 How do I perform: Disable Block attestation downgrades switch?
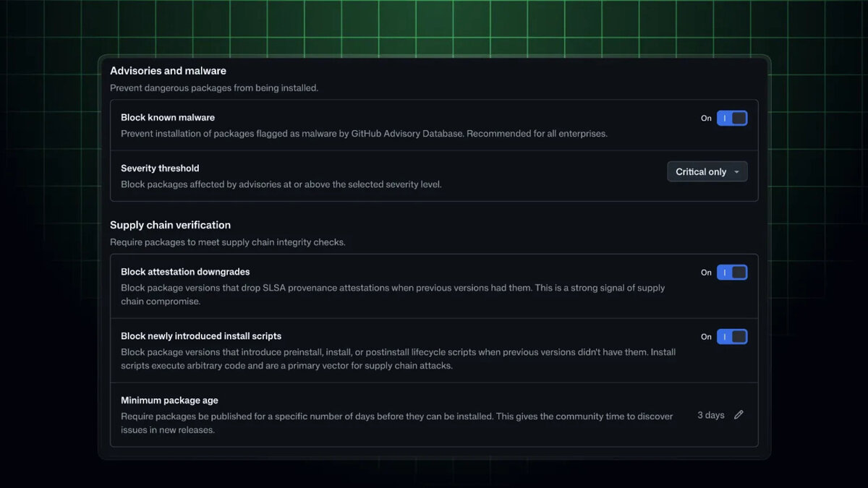coord(732,273)
